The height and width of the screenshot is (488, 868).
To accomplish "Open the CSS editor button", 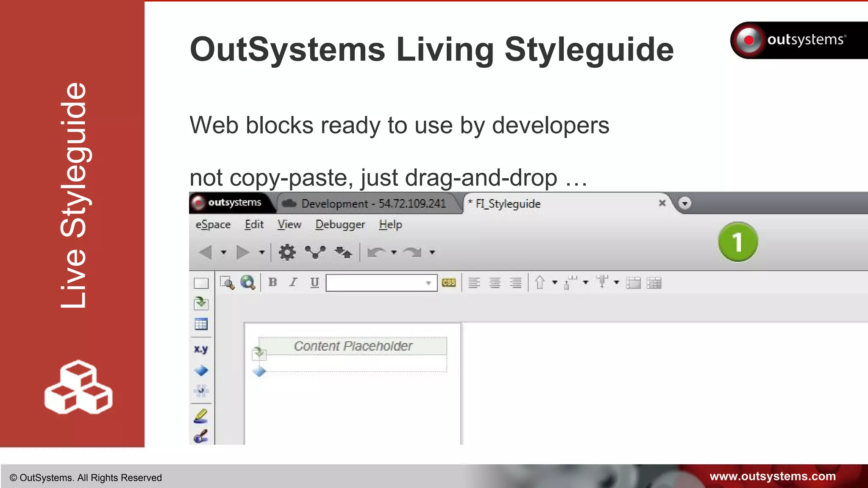I will [x=449, y=283].
